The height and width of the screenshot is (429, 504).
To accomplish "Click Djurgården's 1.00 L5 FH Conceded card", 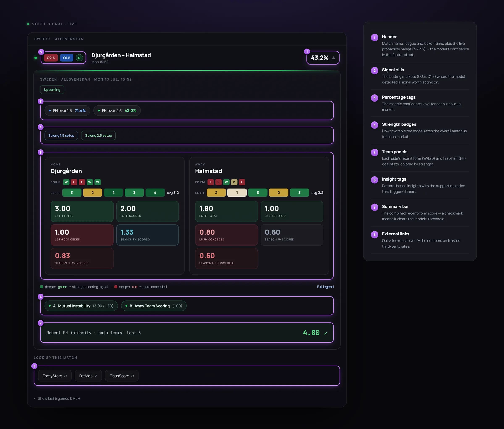I will pyautogui.click(x=82, y=235).
